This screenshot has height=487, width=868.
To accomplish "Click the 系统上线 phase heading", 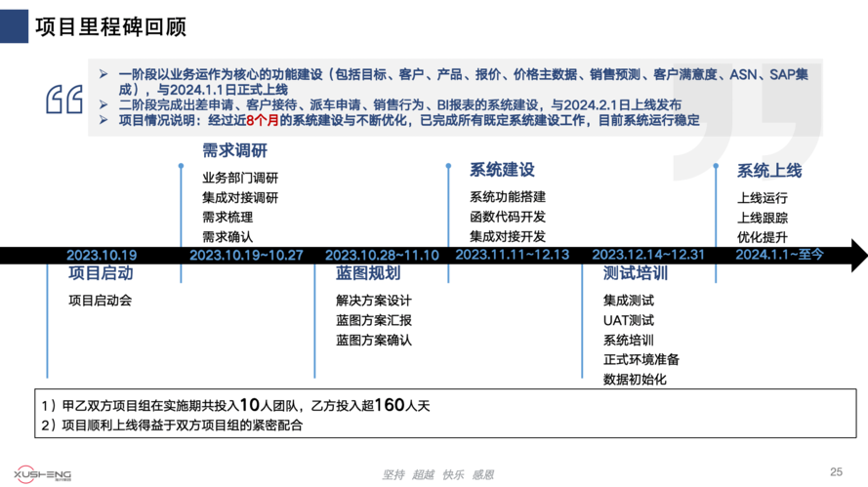I will (769, 171).
